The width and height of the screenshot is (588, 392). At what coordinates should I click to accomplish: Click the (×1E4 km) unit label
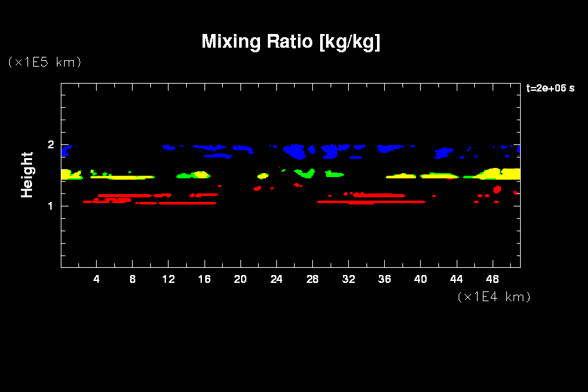(x=494, y=297)
